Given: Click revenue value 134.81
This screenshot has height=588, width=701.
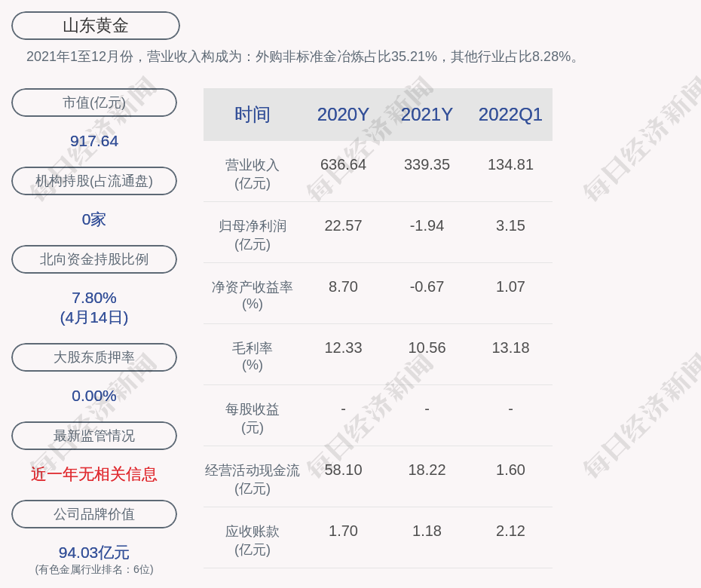Looking at the screenshot, I should 510,164.
